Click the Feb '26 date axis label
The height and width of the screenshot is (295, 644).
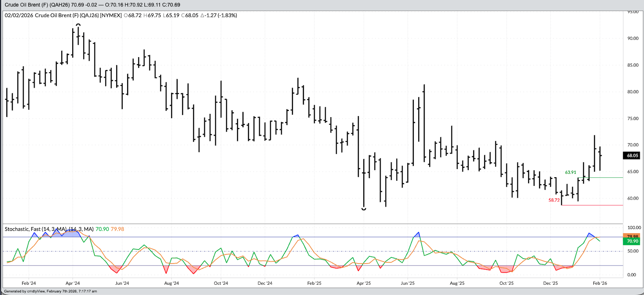(600, 283)
